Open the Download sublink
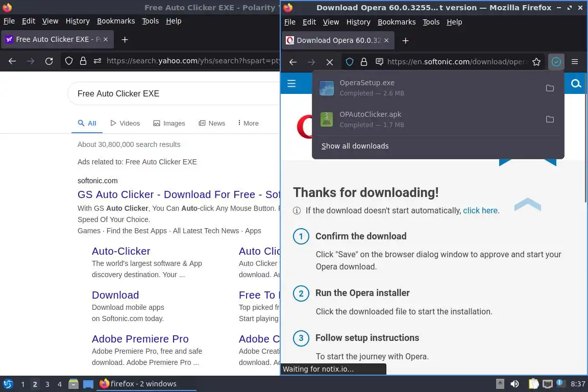Viewport: 588px width, 392px height. click(115, 295)
